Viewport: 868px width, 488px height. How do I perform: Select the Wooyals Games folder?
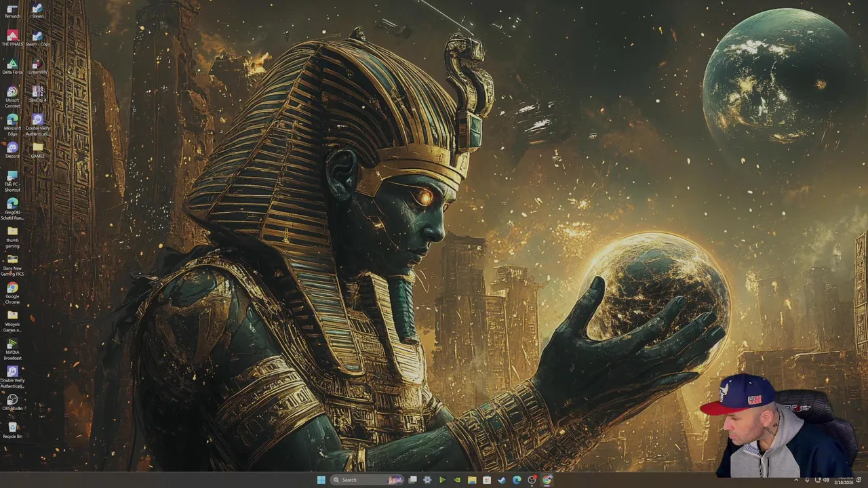tap(12, 321)
